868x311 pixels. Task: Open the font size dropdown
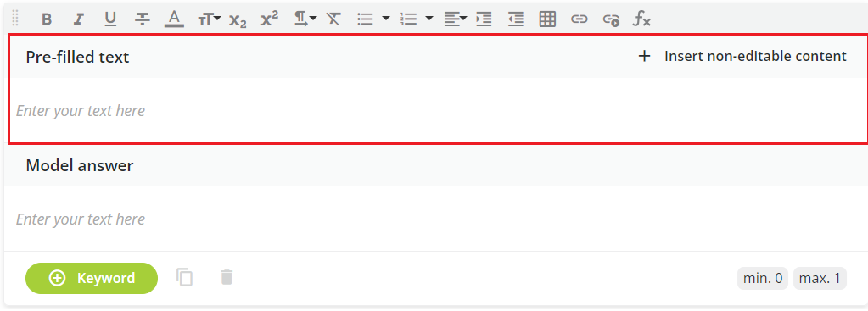pos(210,19)
